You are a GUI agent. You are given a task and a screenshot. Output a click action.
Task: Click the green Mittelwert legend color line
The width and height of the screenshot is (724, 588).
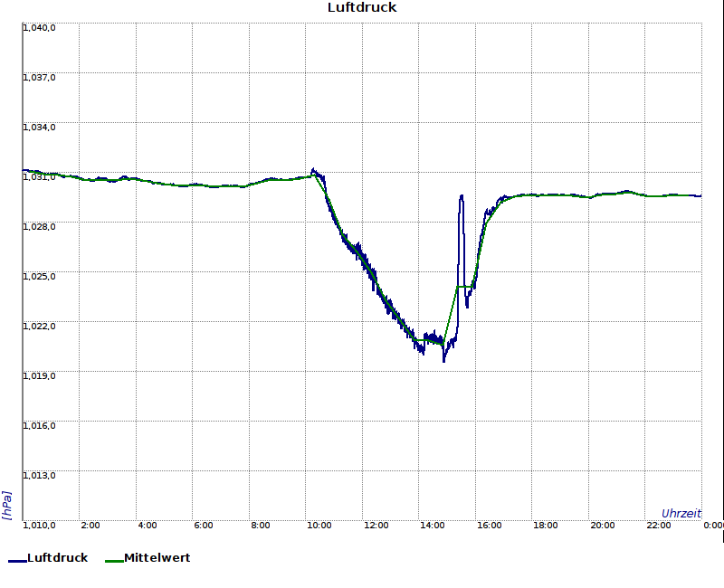(115, 561)
